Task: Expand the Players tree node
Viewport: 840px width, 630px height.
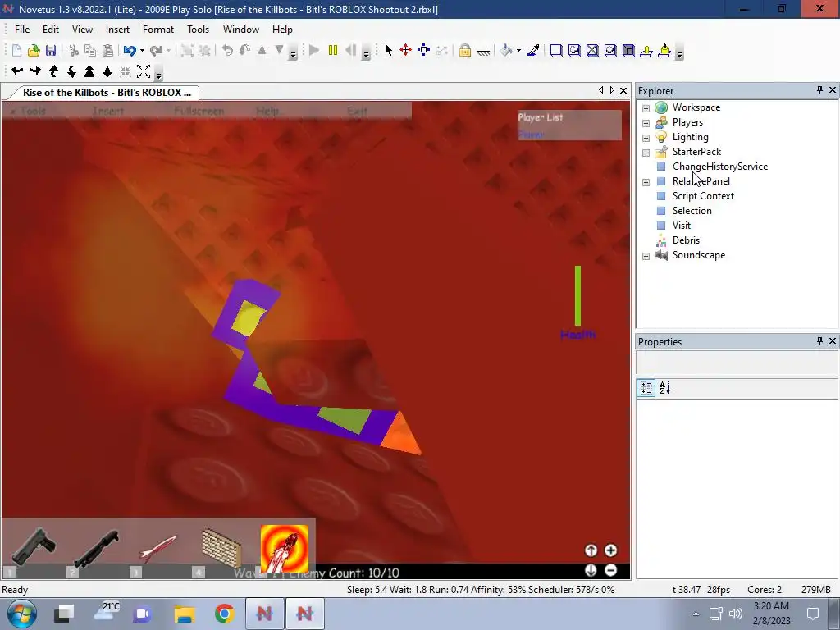Action: 646,123
